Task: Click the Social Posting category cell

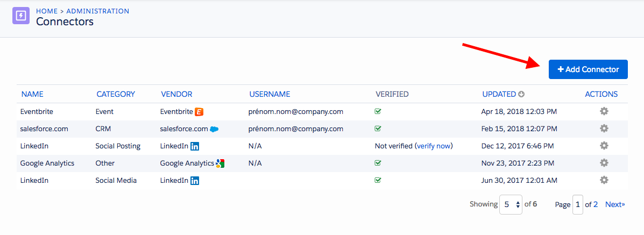Action: pyautogui.click(x=118, y=146)
